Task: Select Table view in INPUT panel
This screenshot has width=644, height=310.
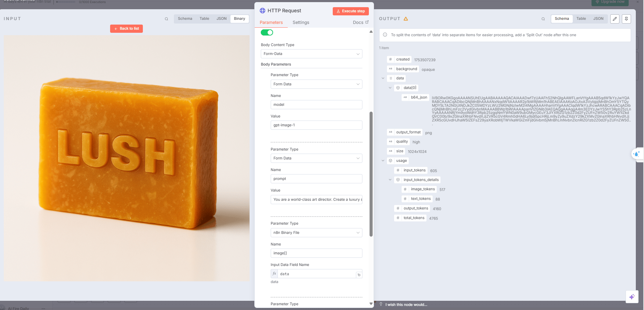Action: [204, 19]
